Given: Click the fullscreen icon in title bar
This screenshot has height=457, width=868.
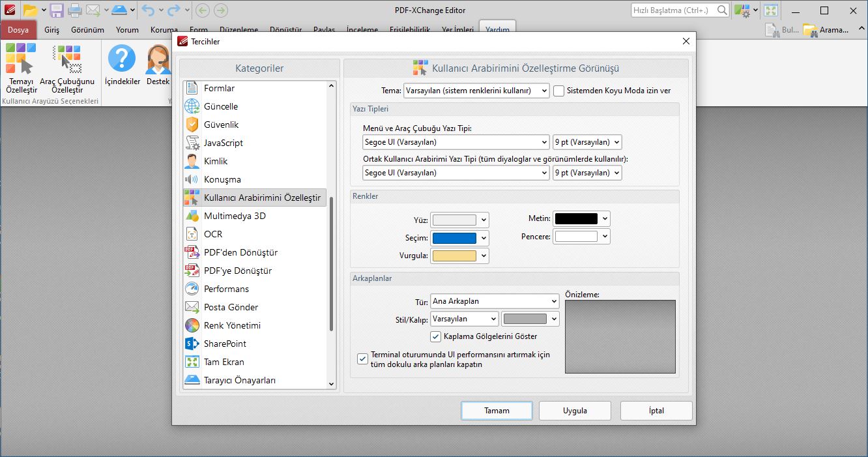Looking at the screenshot, I should point(771,10).
